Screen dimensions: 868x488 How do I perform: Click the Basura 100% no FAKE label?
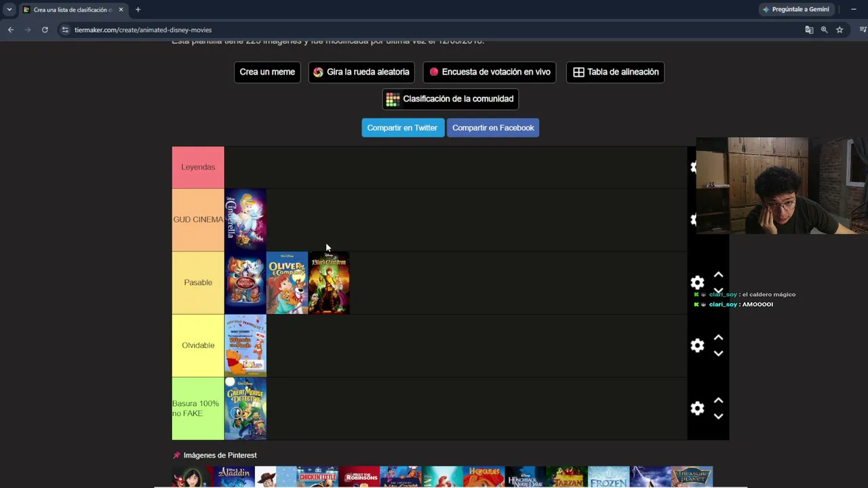click(x=198, y=409)
